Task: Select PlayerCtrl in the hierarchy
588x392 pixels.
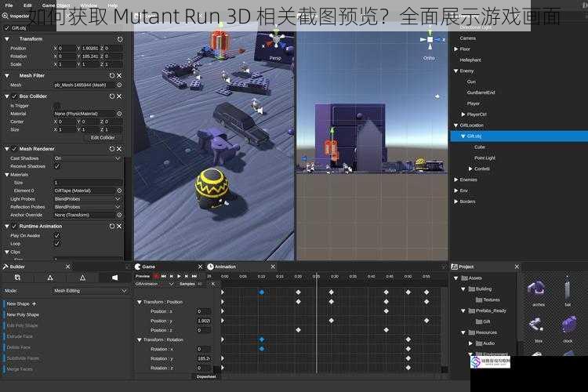Action: click(477, 114)
